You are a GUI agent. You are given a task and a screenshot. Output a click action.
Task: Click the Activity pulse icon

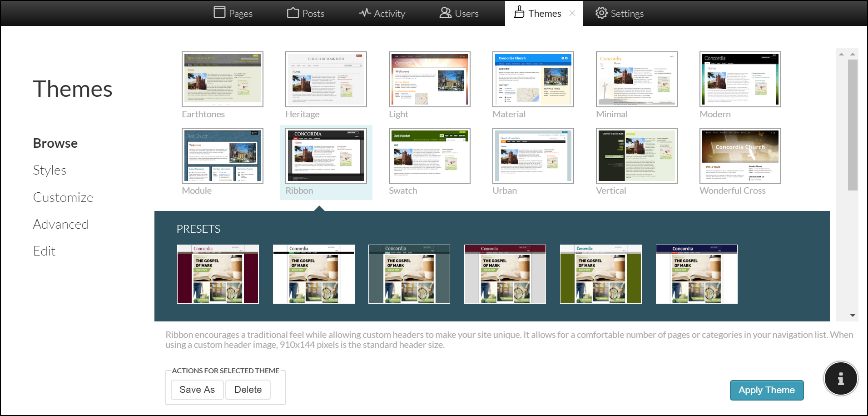[x=365, y=12]
